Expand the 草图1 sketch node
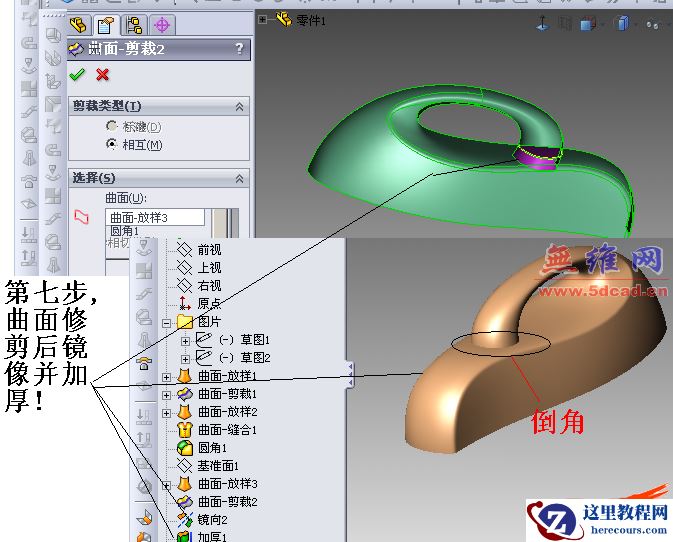673x542 pixels. [x=185, y=340]
